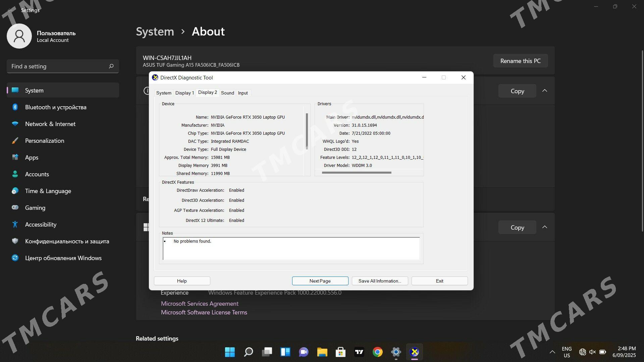Viewport: 644px width, 362px height.
Task: Select the DirectX Diagnostic taskbar icon
Action: click(415, 352)
